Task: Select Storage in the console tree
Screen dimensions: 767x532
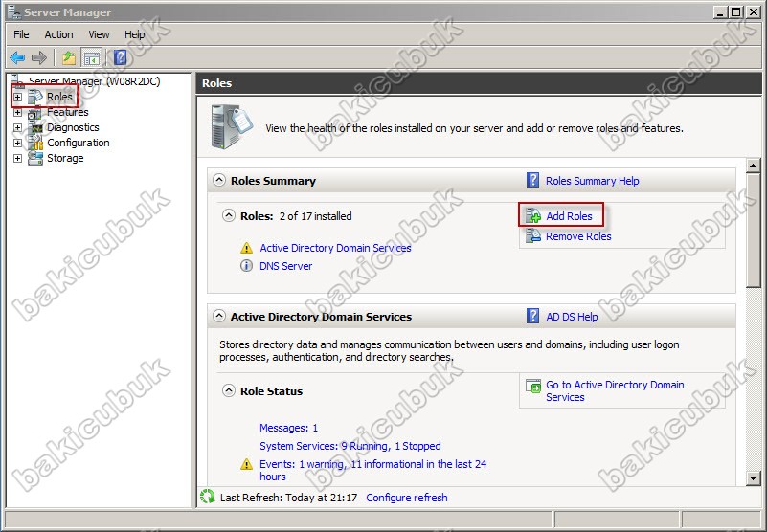Action: (65, 158)
